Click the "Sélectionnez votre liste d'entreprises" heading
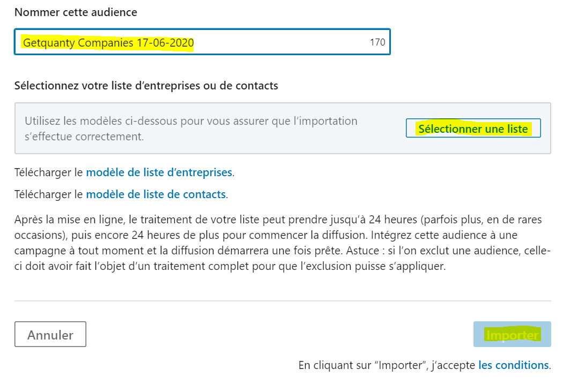This screenshot has width=563, height=392. click(146, 85)
